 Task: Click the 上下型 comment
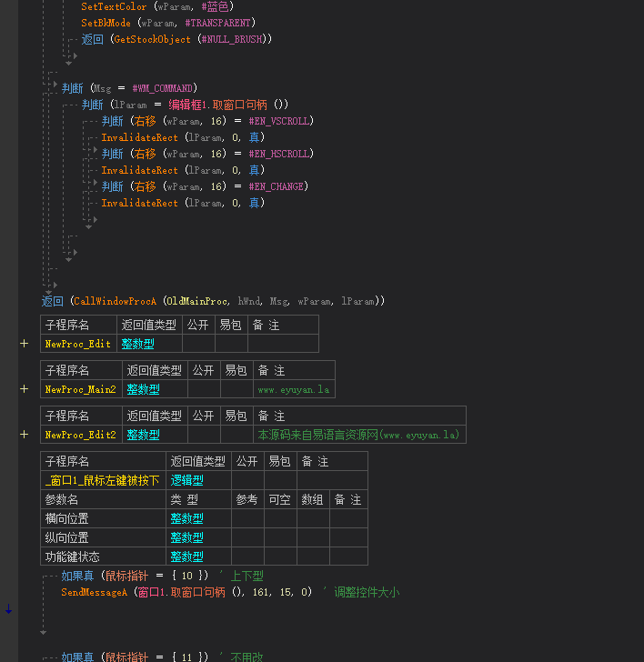point(247,576)
